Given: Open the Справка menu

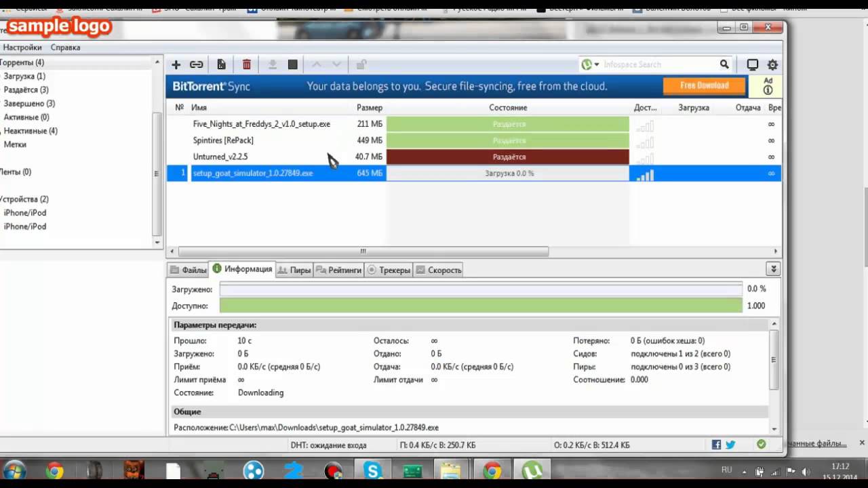Looking at the screenshot, I should click(x=65, y=47).
